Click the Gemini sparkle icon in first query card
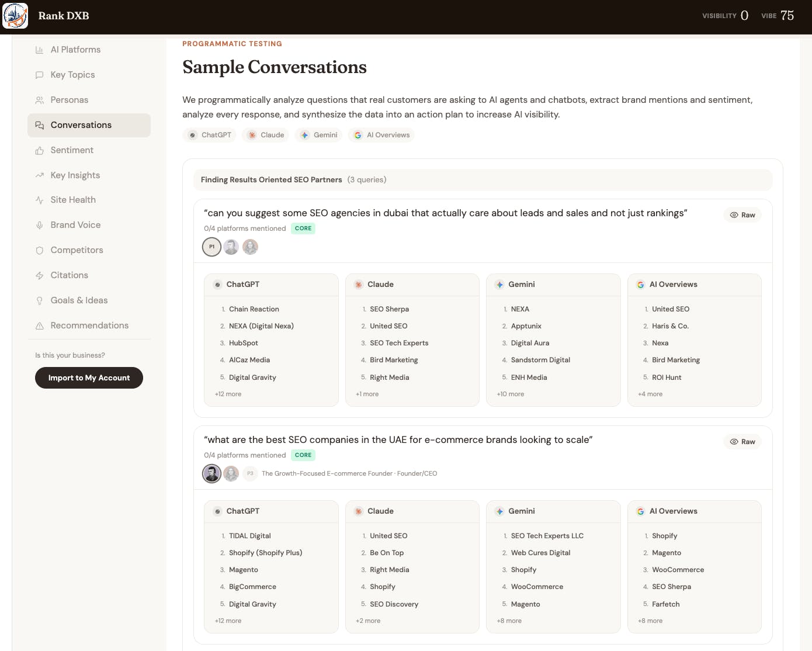Viewport: 812px width, 651px height. click(499, 285)
